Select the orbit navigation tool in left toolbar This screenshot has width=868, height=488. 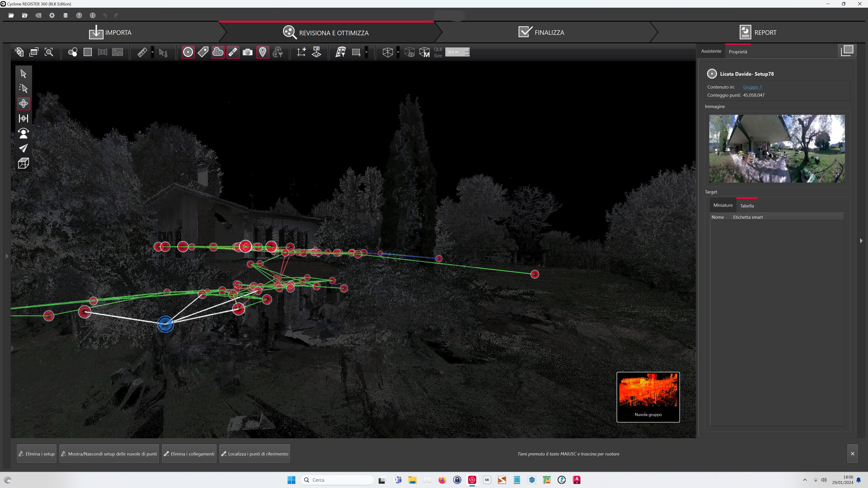[23, 103]
